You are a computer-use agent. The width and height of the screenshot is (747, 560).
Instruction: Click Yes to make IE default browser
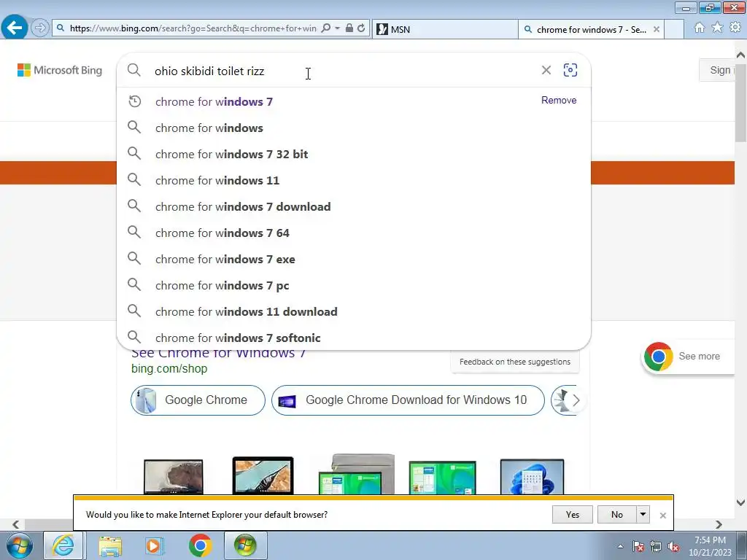(572, 514)
